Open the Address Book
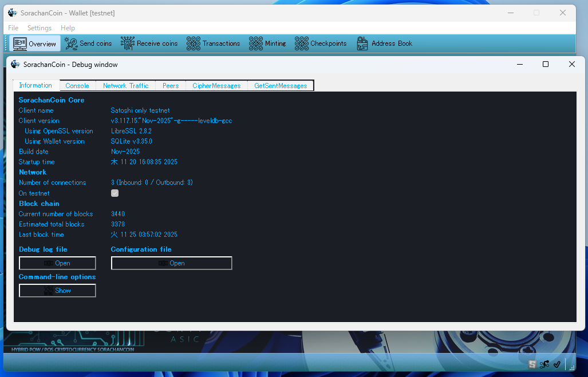The width and height of the screenshot is (588, 377). click(385, 43)
